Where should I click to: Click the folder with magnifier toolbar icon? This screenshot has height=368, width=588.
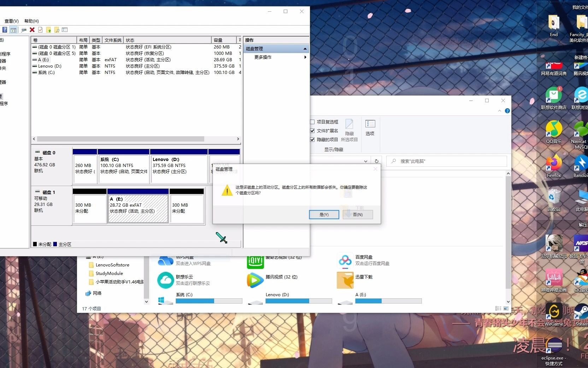57,30
